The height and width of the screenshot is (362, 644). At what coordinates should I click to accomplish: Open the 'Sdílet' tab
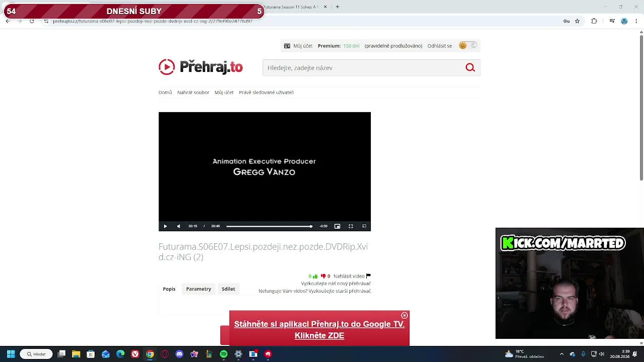(x=228, y=289)
